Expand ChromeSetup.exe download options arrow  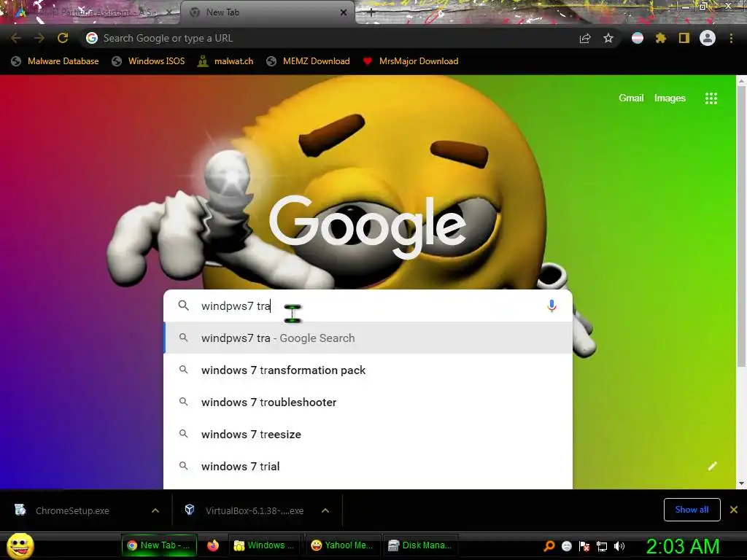tap(155, 510)
